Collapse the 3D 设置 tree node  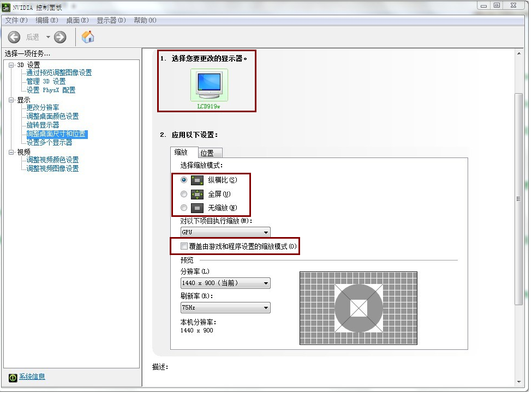click(x=11, y=65)
